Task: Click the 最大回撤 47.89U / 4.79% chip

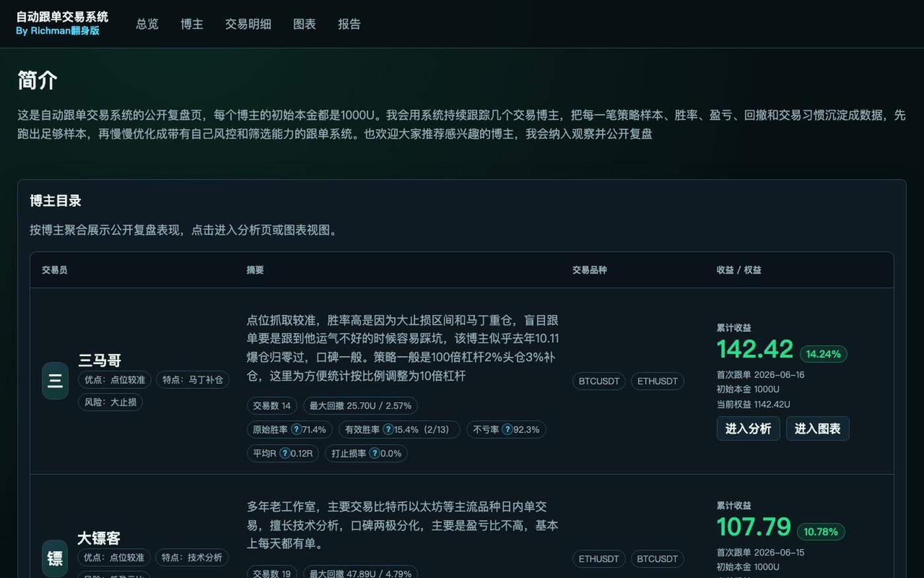Action: tap(360, 573)
